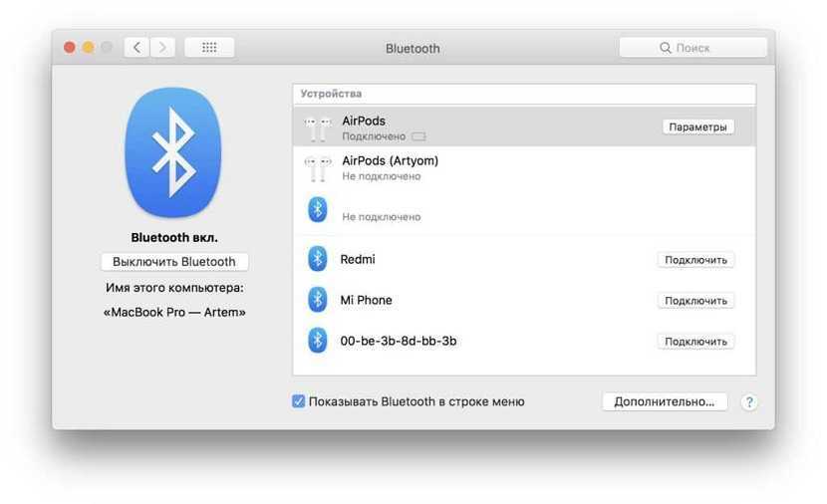This screenshot has width=827, height=504.
Task: Toggle Показывать Bluetooth в строке меню checkbox
Action: 299,401
